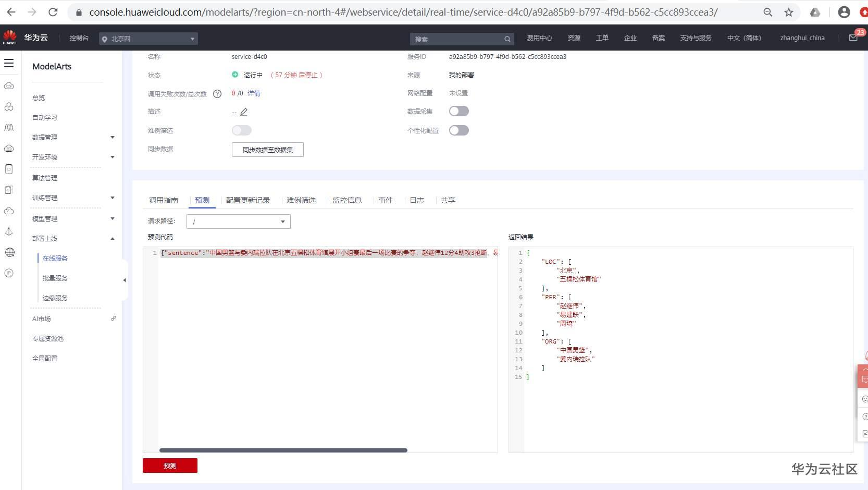The image size is (868, 490).
Task: Click into the 预测代码 JSON editor line
Action: coord(329,253)
